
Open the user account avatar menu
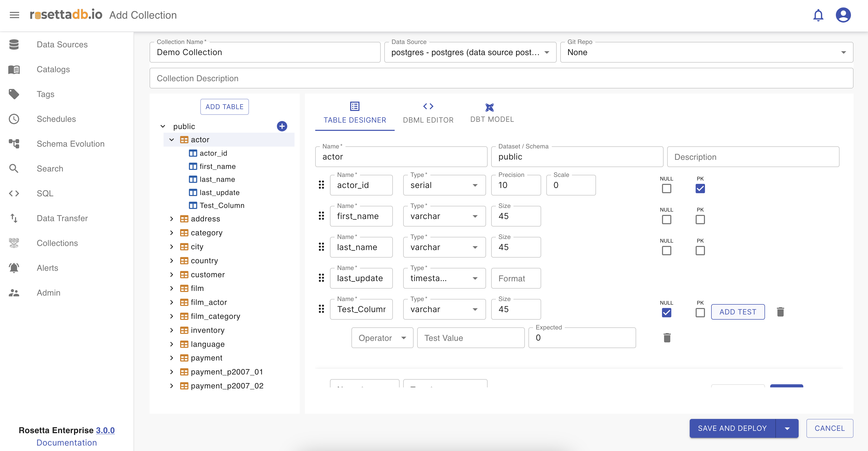point(843,15)
